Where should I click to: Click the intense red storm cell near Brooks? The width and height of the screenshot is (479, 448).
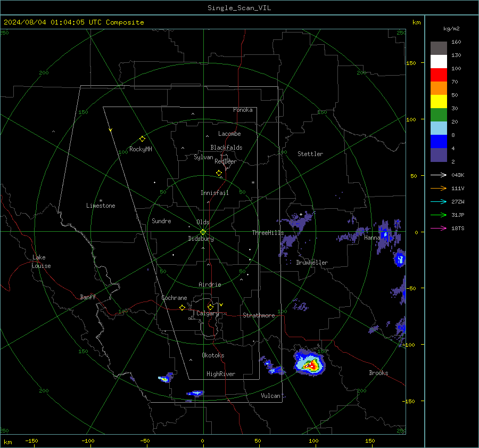click(311, 365)
